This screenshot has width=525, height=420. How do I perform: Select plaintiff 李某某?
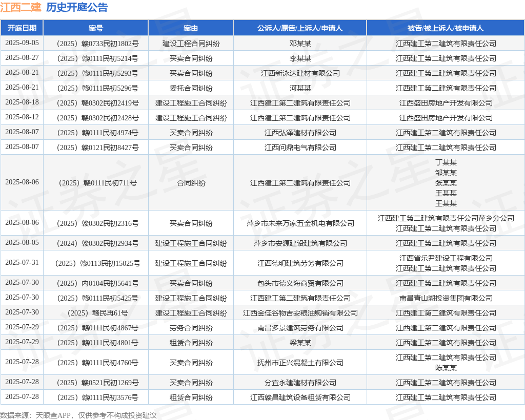coord(300,58)
